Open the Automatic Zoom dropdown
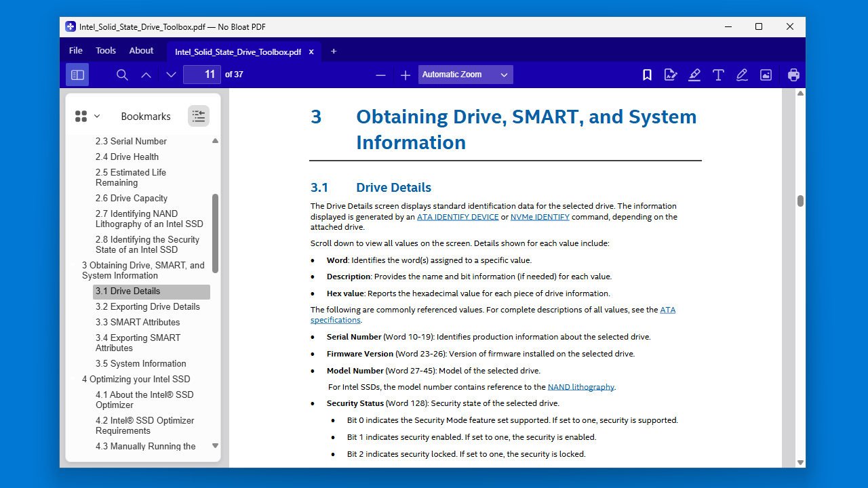 tap(466, 75)
